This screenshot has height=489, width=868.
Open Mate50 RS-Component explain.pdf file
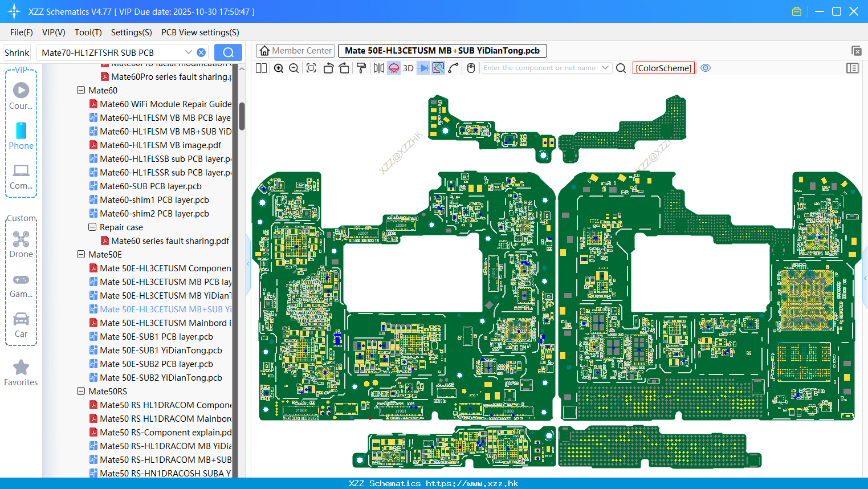(x=160, y=432)
